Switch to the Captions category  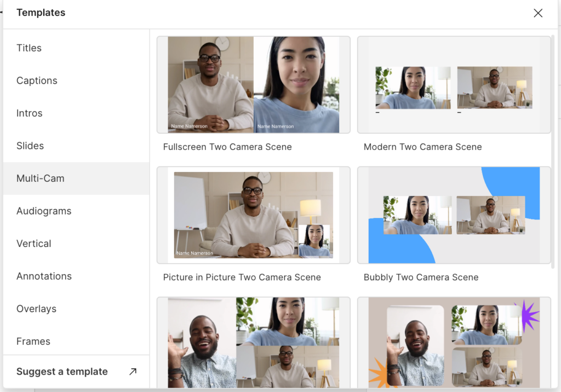point(37,80)
